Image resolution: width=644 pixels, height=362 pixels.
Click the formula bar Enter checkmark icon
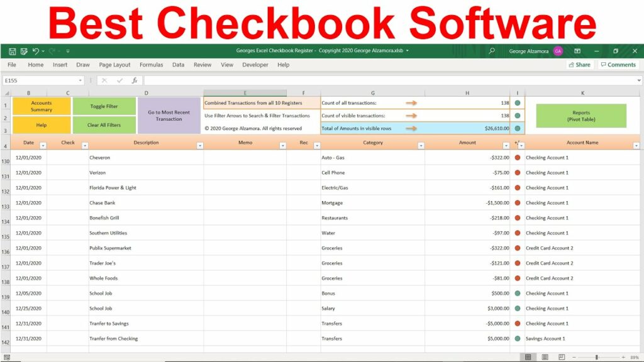click(x=119, y=80)
